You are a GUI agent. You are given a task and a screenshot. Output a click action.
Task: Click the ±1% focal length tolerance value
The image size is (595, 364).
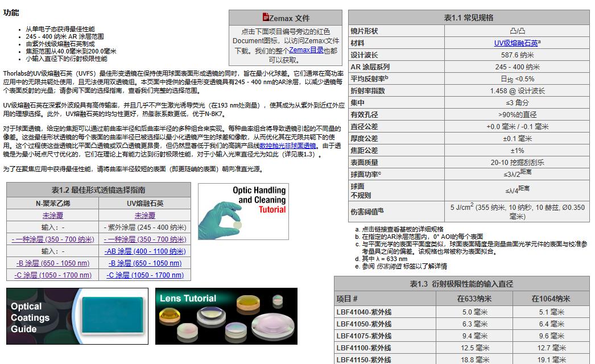[x=517, y=151]
